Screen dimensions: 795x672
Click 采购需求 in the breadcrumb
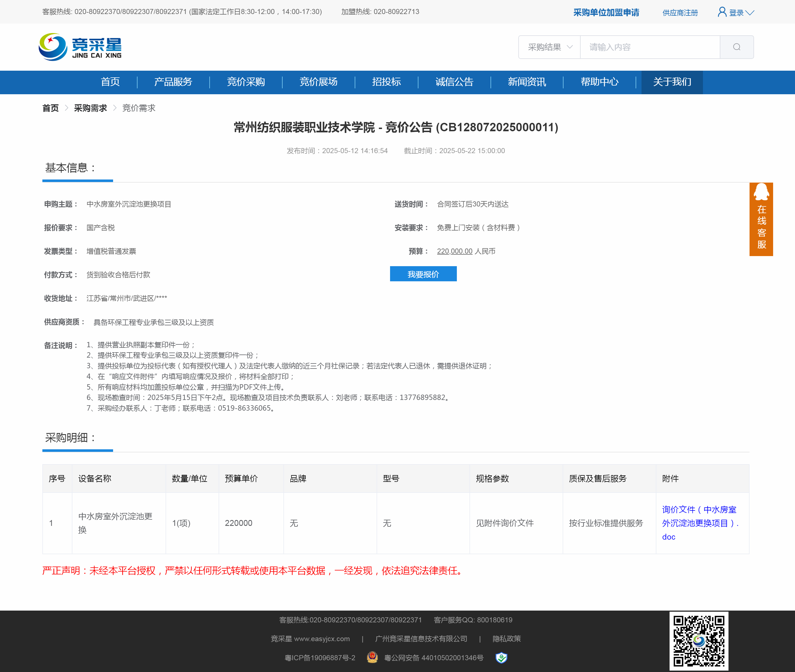[90, 108]
